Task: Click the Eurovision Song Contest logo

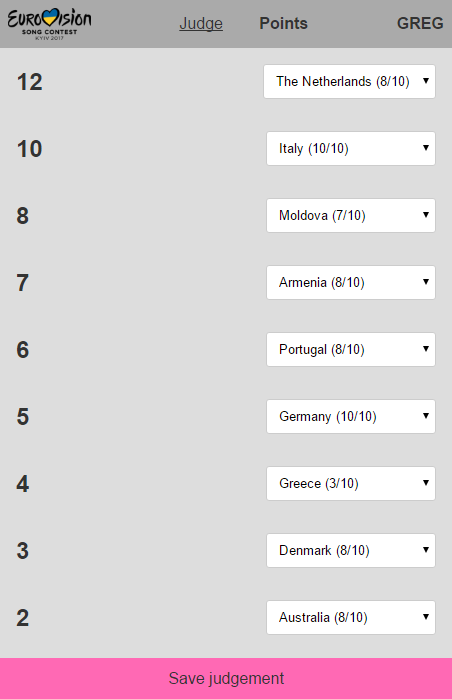Action: coord(49,24)
